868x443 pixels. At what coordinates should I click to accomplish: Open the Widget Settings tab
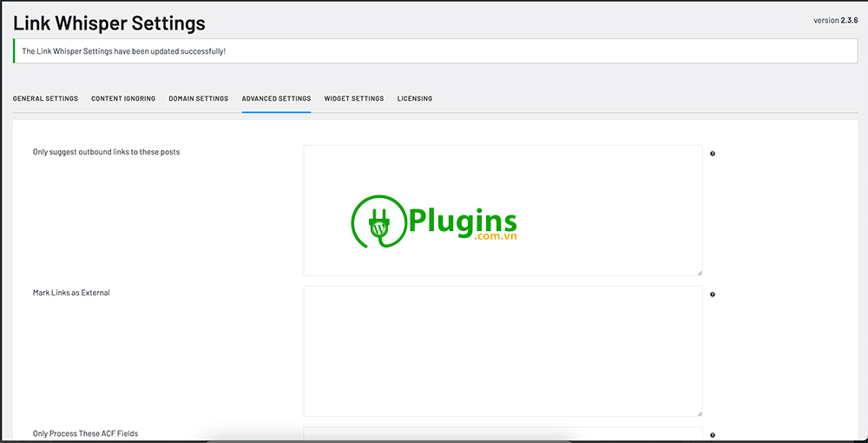[354, 99]
